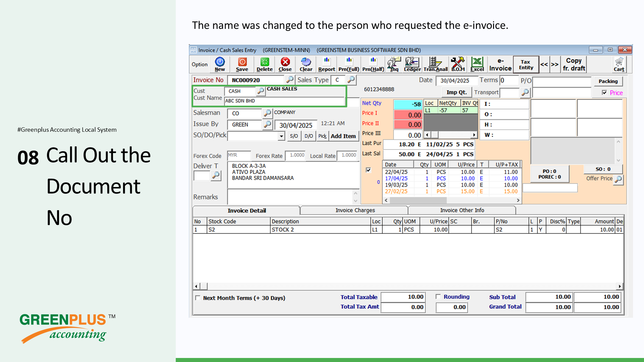Open the Ledger toolbar icon
The height and width of the screenshot is (362, 644).
412,64
